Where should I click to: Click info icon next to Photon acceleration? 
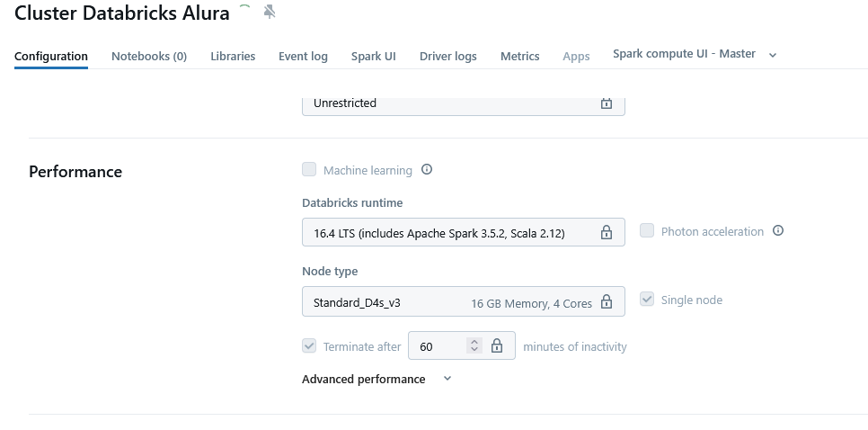[778, 231]
